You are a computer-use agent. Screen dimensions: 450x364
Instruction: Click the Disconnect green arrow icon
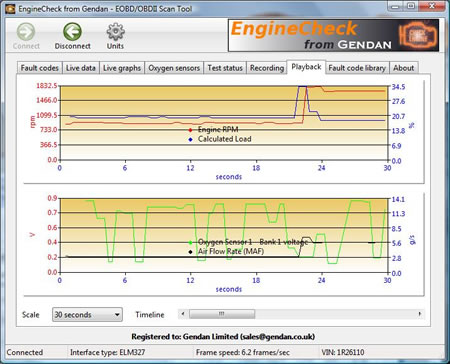pos(72,32)
